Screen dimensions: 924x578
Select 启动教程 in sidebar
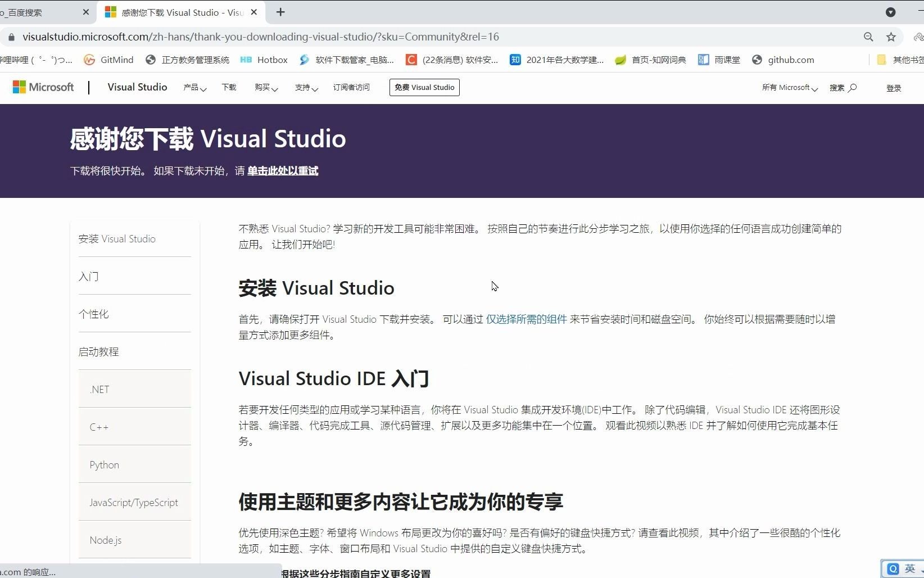click(135, 351)
